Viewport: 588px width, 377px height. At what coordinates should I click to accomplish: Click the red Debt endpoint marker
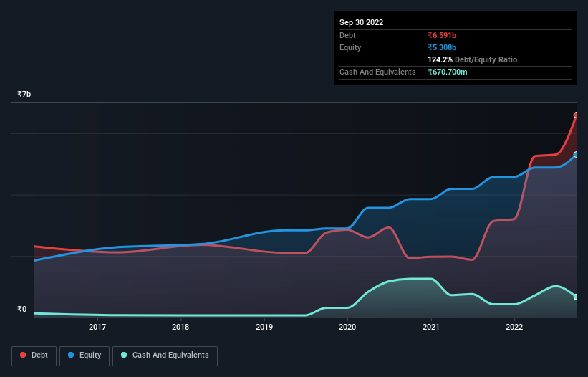[576, 115]
